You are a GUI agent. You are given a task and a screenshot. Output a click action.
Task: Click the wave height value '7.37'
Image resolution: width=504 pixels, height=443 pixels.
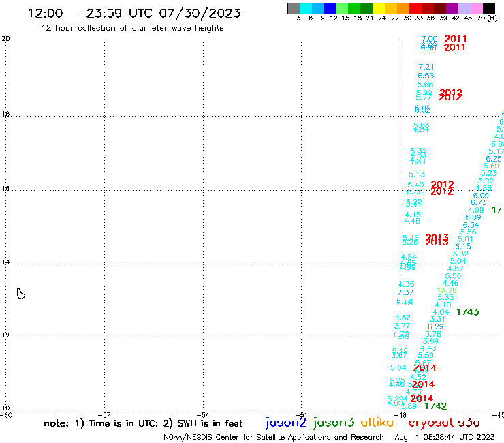click(405, 292)
